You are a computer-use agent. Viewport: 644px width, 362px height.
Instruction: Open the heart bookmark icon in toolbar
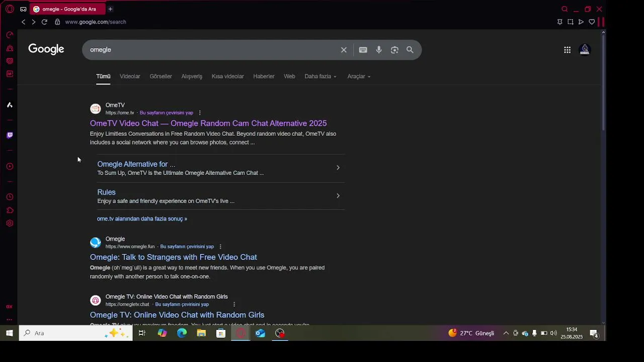592,22
